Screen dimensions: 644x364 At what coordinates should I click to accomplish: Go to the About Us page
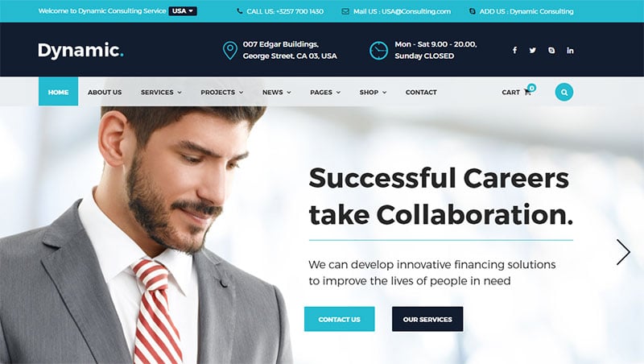pos(105,93)
